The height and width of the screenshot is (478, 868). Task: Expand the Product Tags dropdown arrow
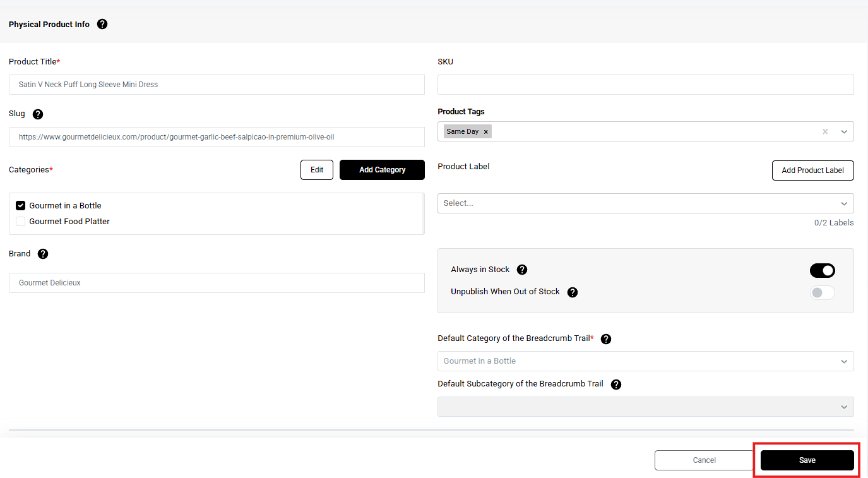pos(844,132)
